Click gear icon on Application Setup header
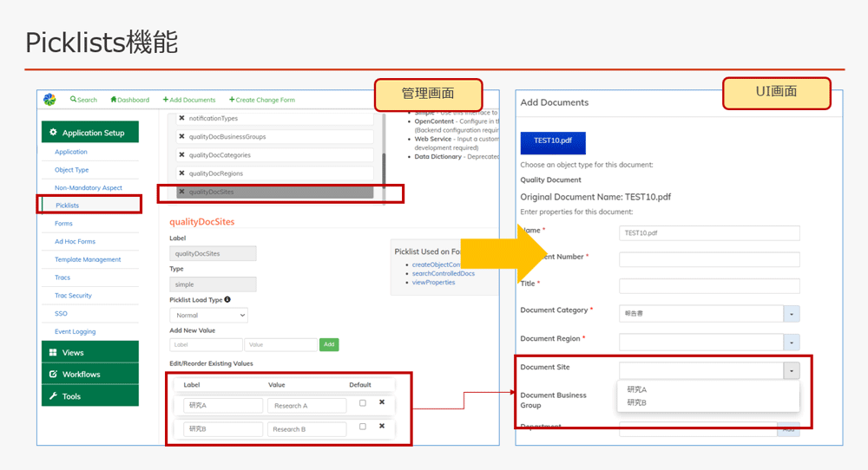868x470 pixels. click(53, 132)
